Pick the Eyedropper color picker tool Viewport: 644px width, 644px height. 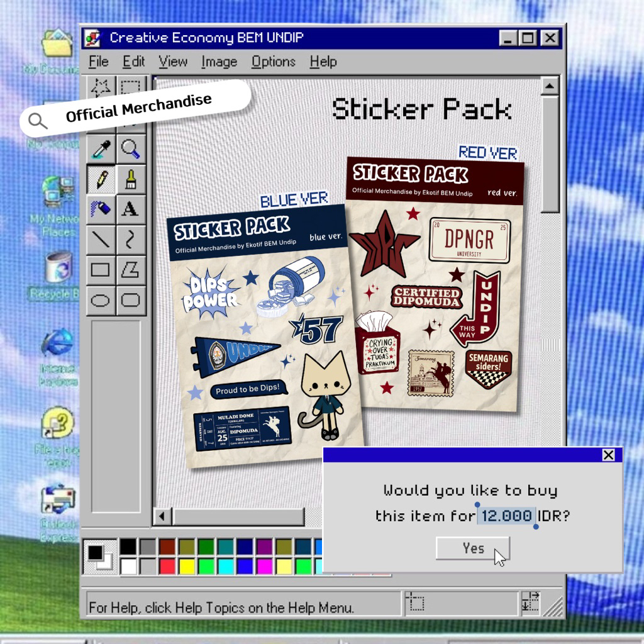[101, 149]
